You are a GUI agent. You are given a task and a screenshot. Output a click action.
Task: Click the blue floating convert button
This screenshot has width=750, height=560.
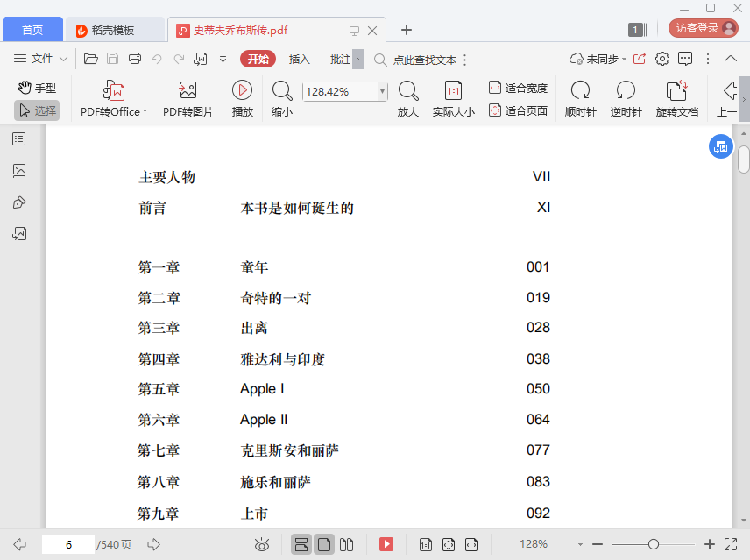[721, 147]
